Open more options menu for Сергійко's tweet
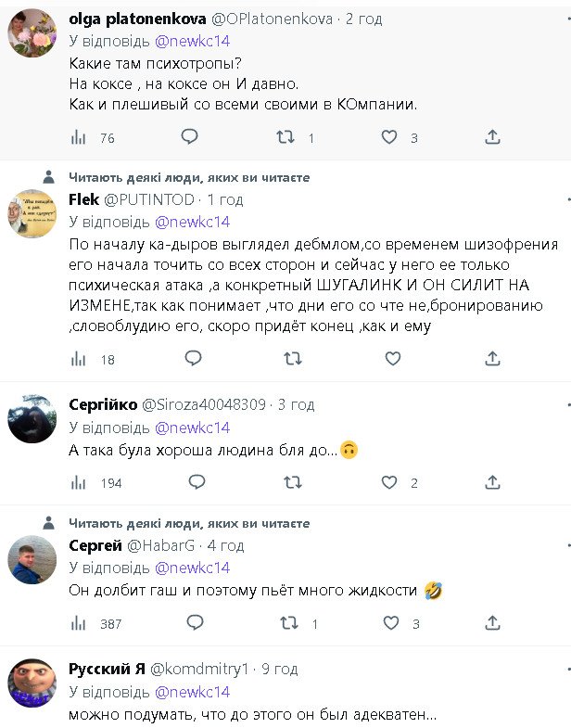This screenshot has width=571, height=728. point(566,404)
